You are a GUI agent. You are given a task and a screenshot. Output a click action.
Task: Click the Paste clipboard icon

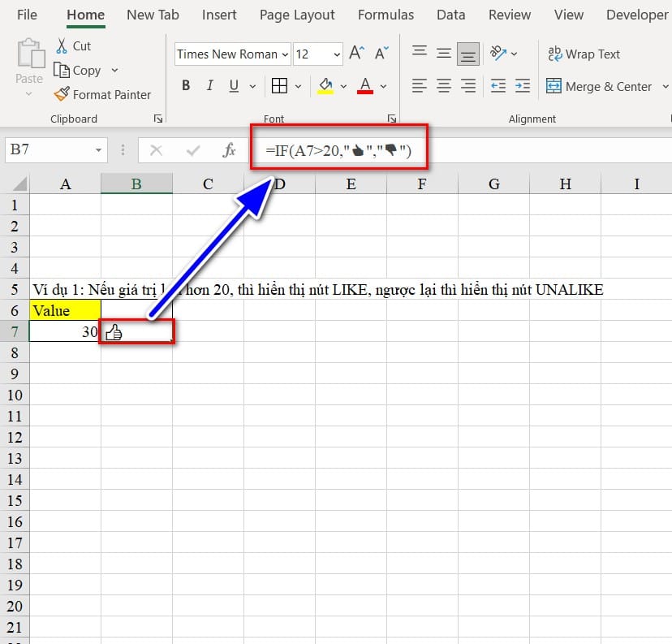point(30,54)
